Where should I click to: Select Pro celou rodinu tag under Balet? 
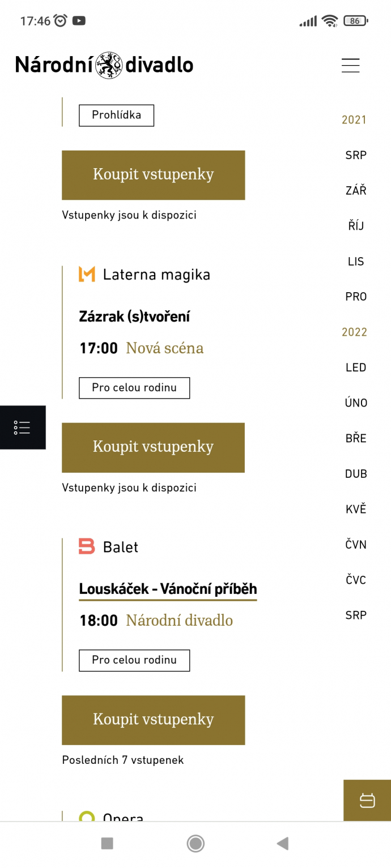point(134,660)
